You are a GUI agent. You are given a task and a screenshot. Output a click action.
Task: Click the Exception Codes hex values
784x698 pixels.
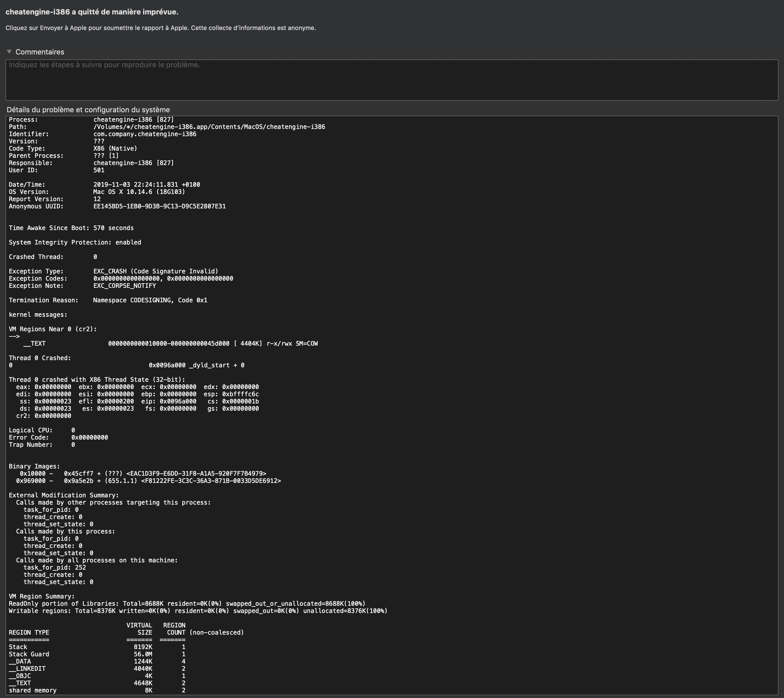[x=163, y=279]
